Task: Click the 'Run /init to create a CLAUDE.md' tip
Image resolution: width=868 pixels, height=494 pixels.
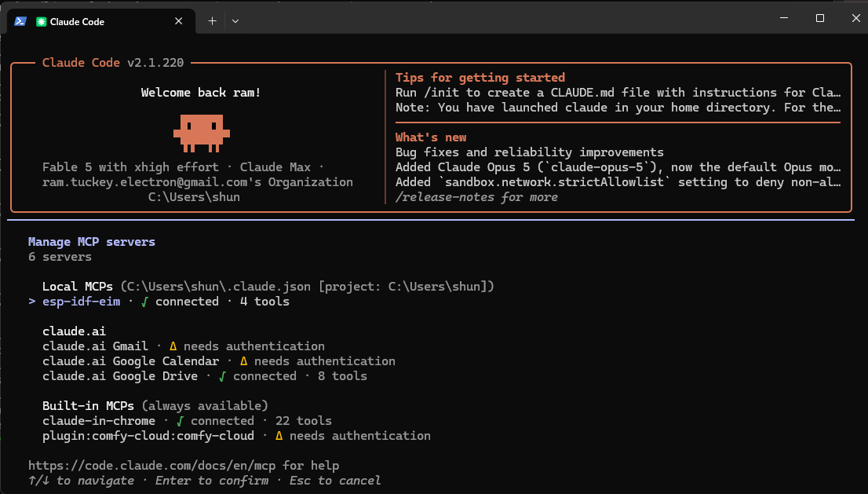Action: pyautogui.click(x=618, y=93)
